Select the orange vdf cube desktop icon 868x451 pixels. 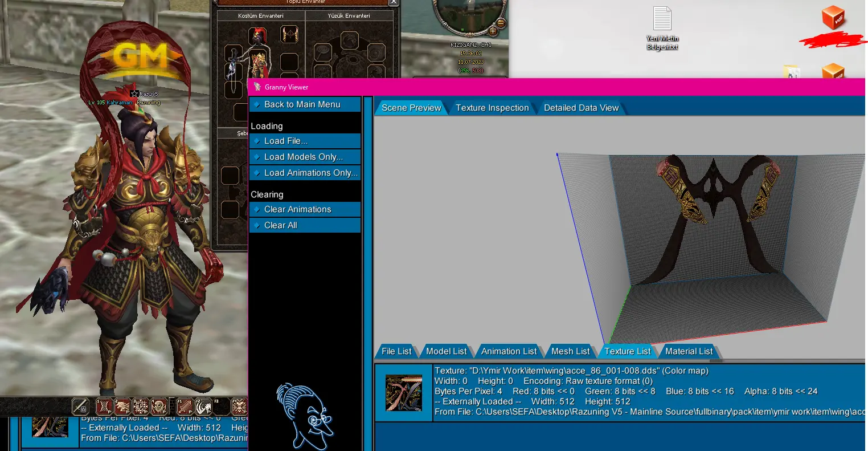pos(833,18)
